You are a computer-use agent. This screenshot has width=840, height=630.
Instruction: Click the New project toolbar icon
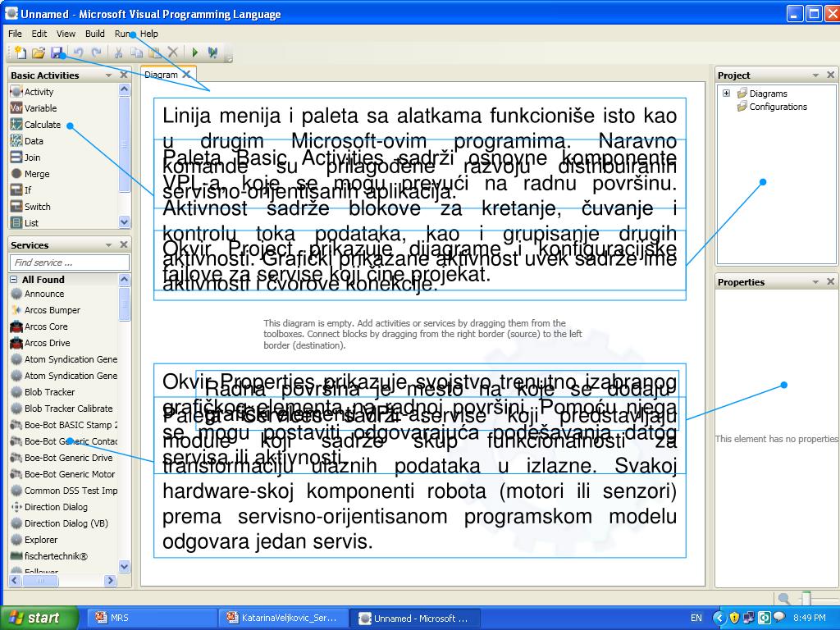(21, 52)
